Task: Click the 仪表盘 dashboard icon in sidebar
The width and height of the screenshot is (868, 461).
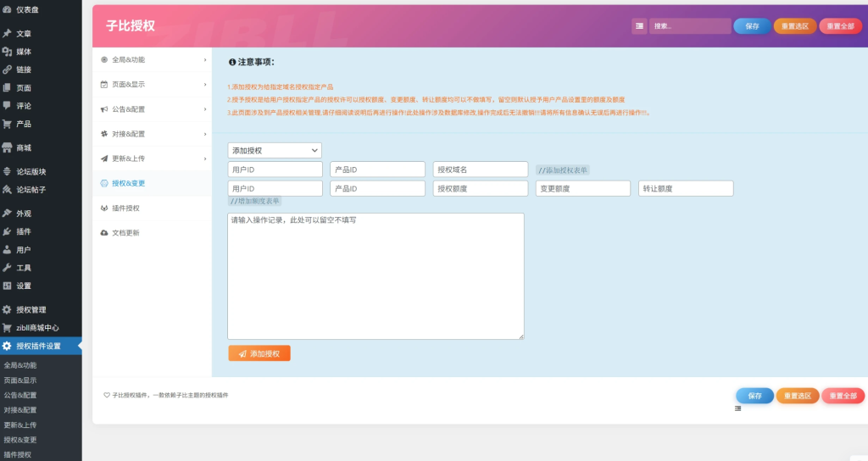Action: [7, 9]
